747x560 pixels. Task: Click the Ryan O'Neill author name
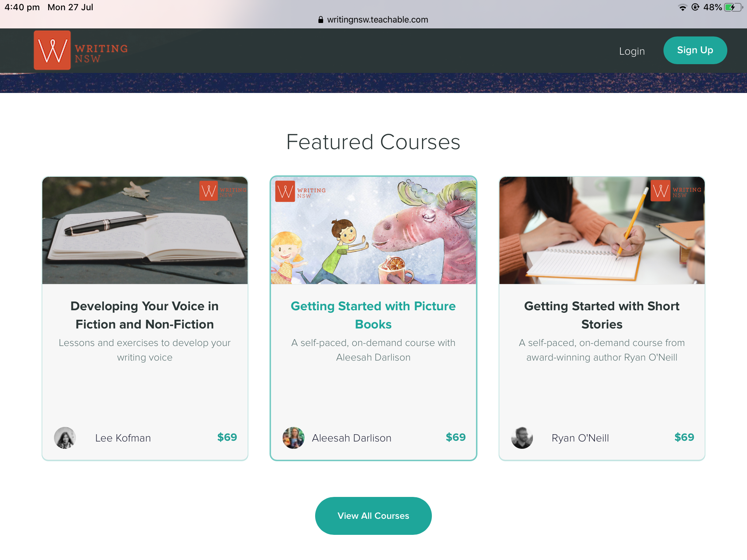(x=580, y=438)
